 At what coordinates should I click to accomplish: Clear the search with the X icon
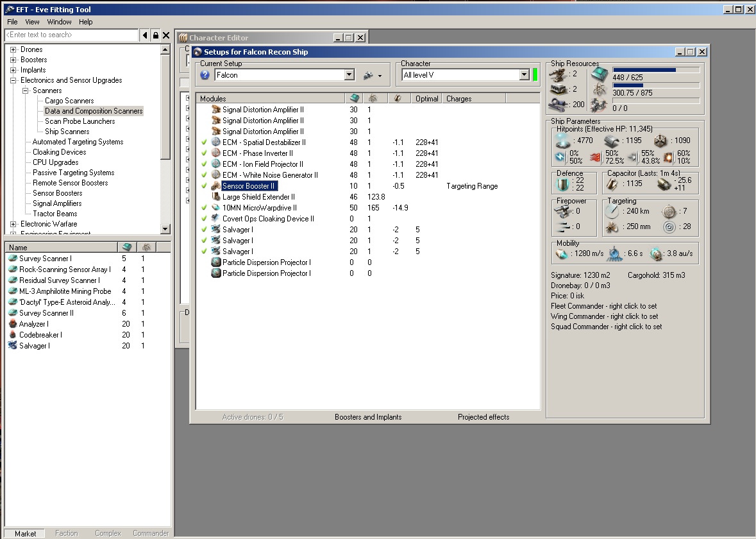click(x=166, y=35)
